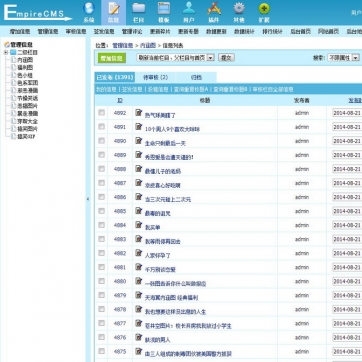Click edit icon for article ID 4882
This screenshot has width=362, height=362.
click(x=139, y=253)
